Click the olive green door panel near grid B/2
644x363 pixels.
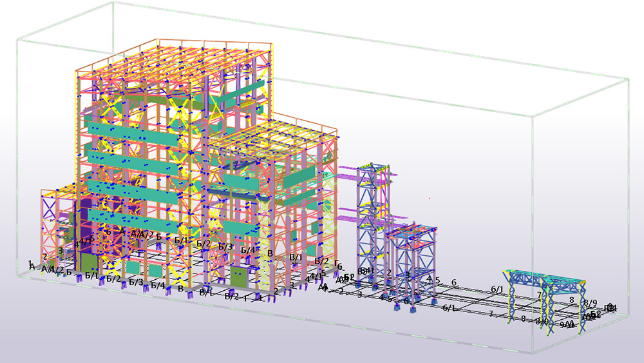tap(238, 276)
